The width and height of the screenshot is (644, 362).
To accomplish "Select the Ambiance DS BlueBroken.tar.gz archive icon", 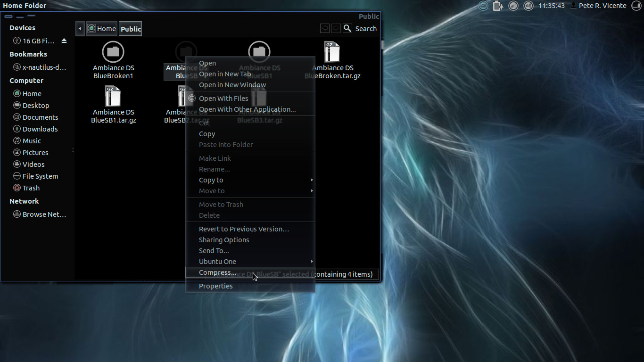I will (x=332, y=52).
